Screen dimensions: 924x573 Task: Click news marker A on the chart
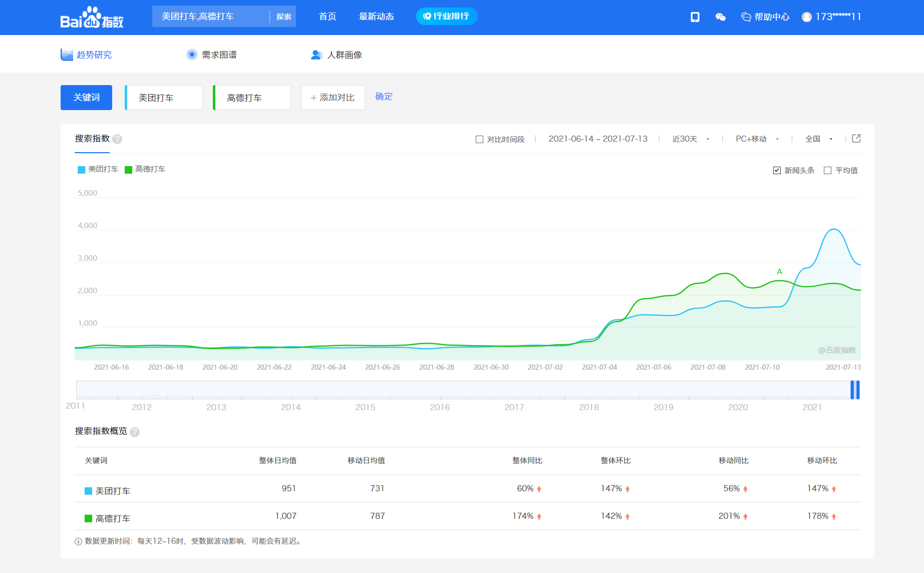779,272
